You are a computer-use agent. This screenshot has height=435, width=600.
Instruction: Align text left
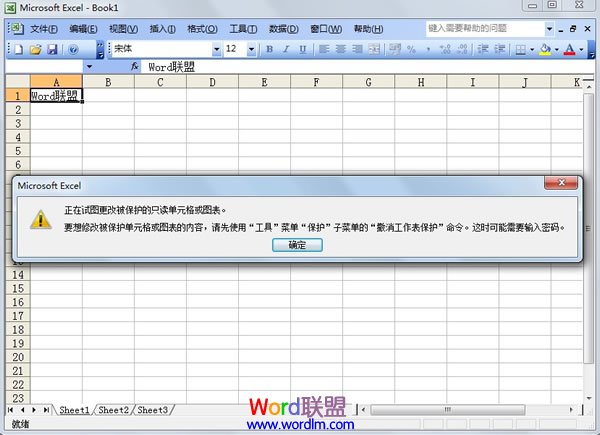pos(324,49)
